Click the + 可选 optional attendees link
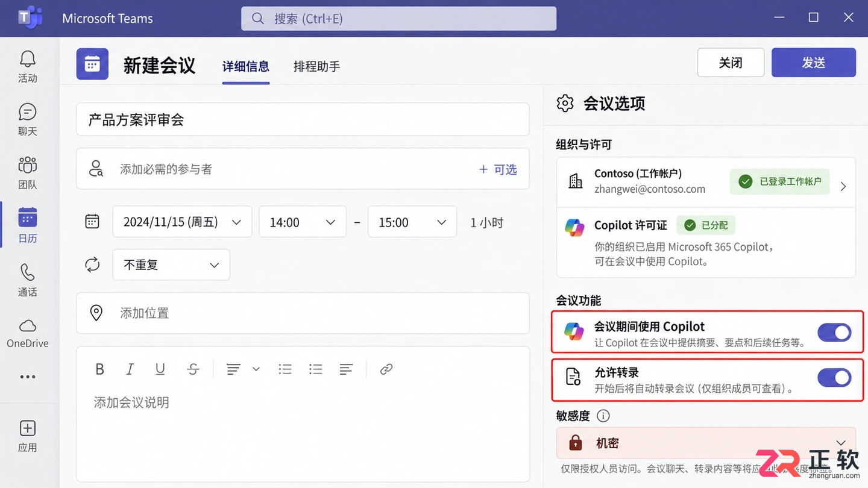The width and height of the screenshot is (868, 488). point(498,169)
